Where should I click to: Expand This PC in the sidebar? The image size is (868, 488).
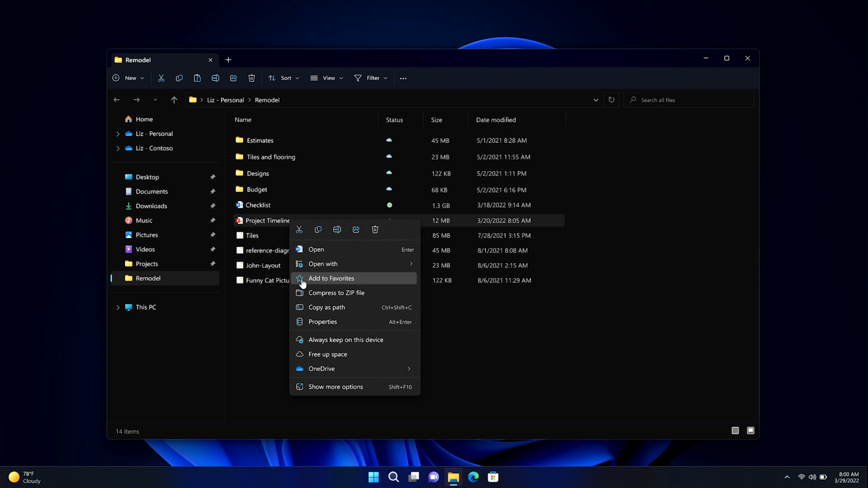pos(118,307)
